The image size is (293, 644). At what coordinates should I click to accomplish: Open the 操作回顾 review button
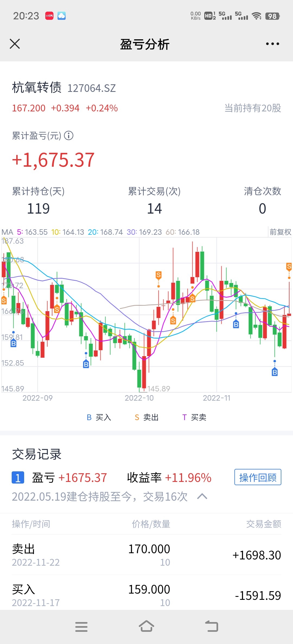coord(257,477)
